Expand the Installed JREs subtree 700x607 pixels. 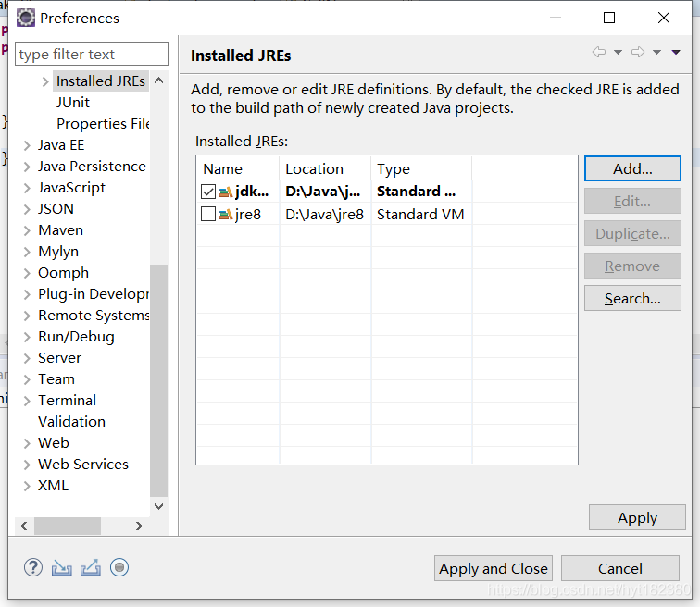coord(45,81)
